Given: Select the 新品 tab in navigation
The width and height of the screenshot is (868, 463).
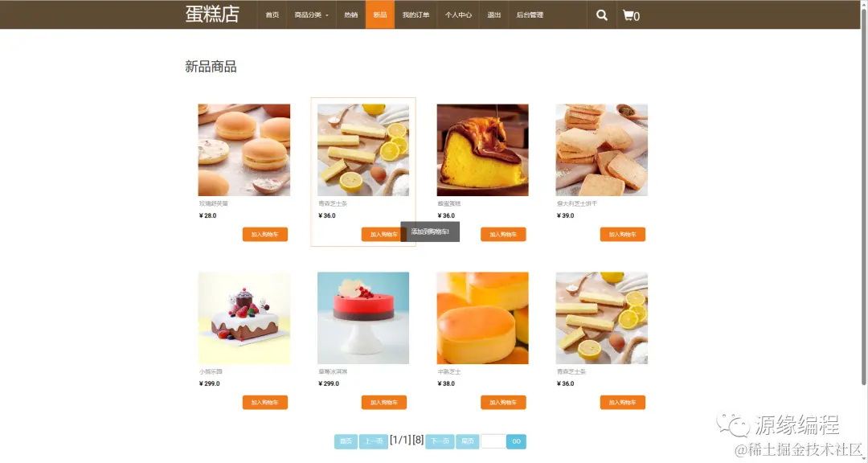Looking at the screenshot, I should pos(379,15).
